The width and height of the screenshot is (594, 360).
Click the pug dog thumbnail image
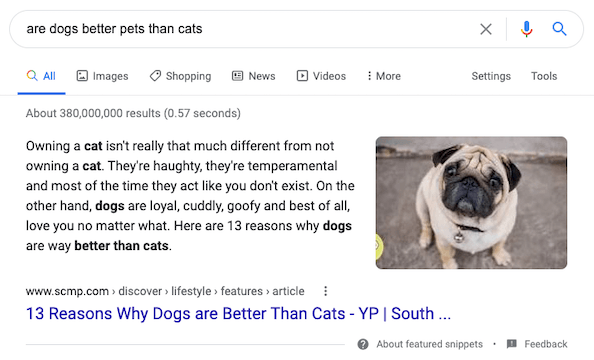point(471,203)
